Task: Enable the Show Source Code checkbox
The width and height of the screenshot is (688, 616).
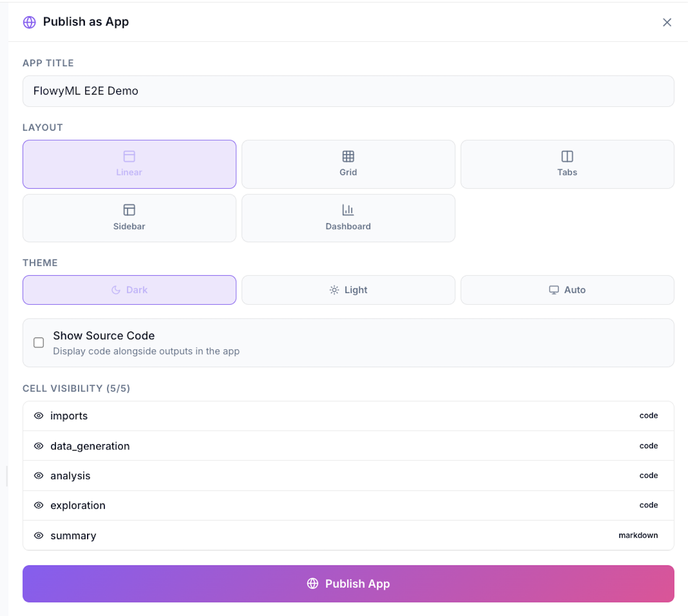Action: [38, 342]
